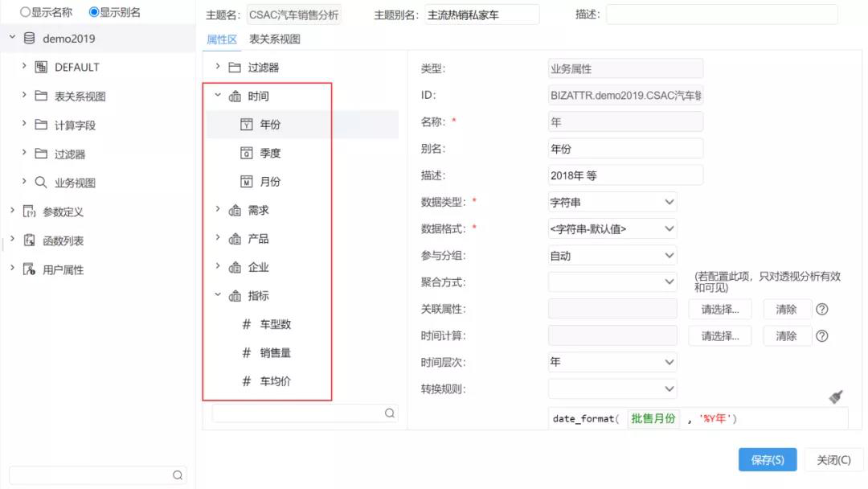Open the 数据格式 dropdown
868x489 pixels.
coord(612,228)
